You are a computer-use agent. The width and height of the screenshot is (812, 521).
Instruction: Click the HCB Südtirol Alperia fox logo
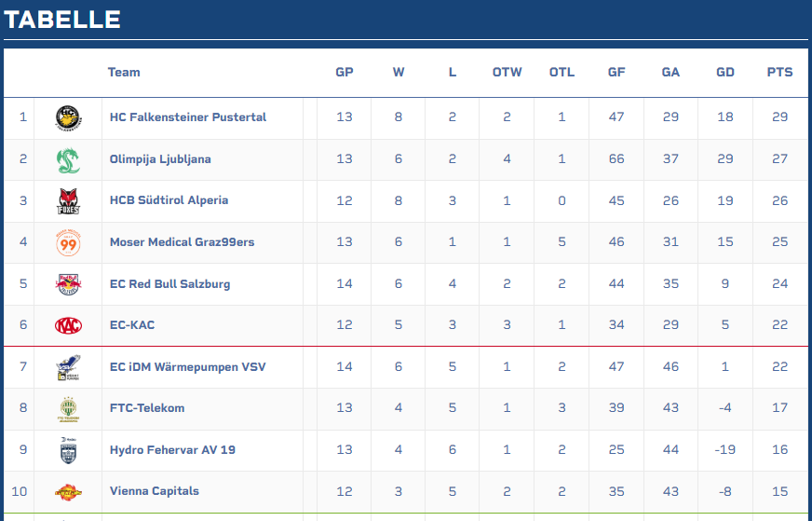pyautogui.click(x=67, y=200)
